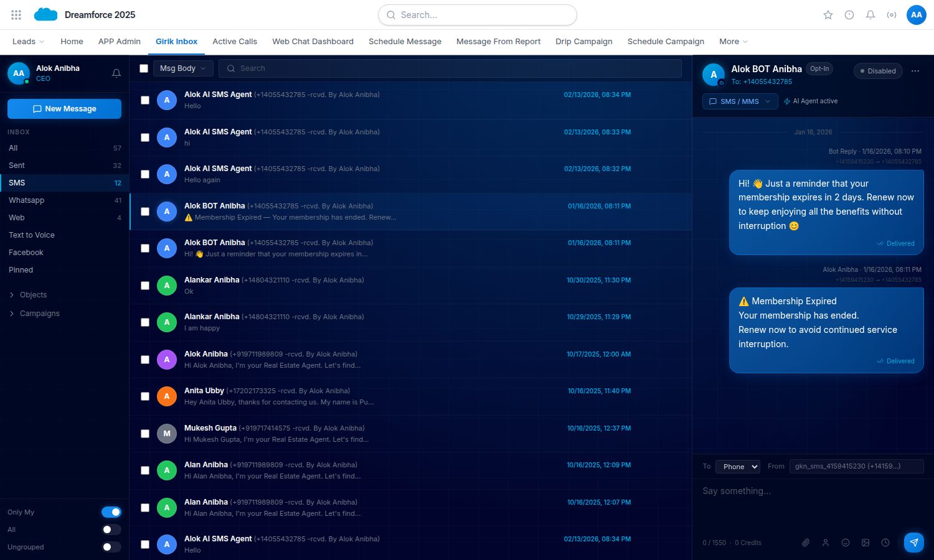This screenshot has height=560, width=934.
Task: Enable the All filter switch
Action: [111, 530]
